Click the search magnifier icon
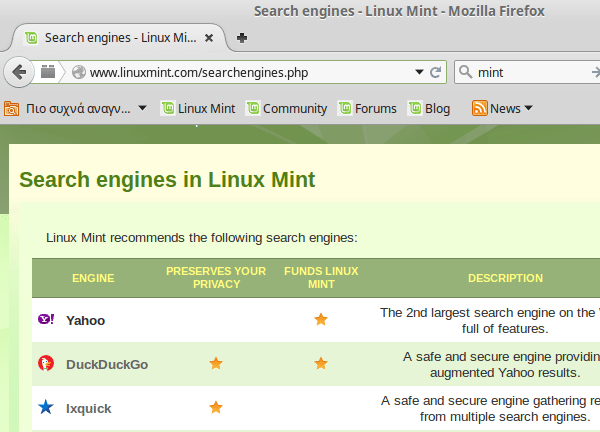The image size is (600, 432). 465,72
